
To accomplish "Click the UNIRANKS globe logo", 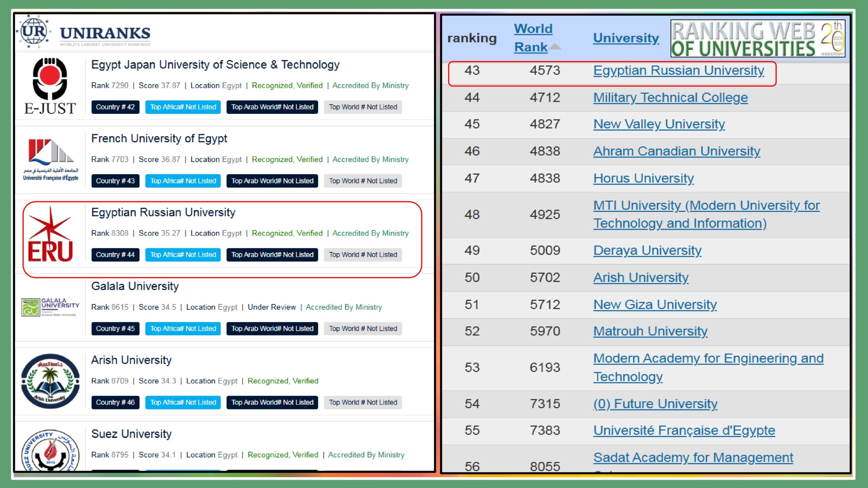I will (33, 32).
